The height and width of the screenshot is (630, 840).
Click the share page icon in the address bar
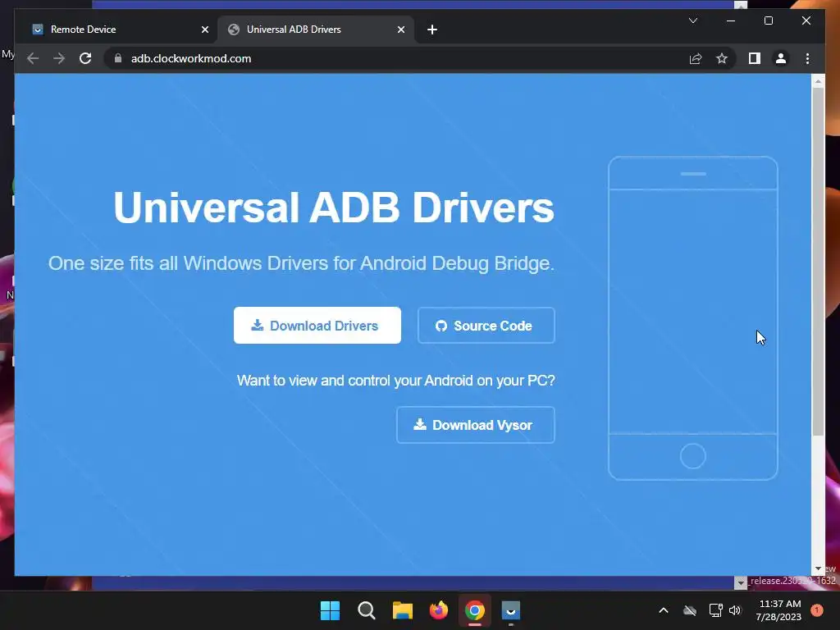[696, 58]
